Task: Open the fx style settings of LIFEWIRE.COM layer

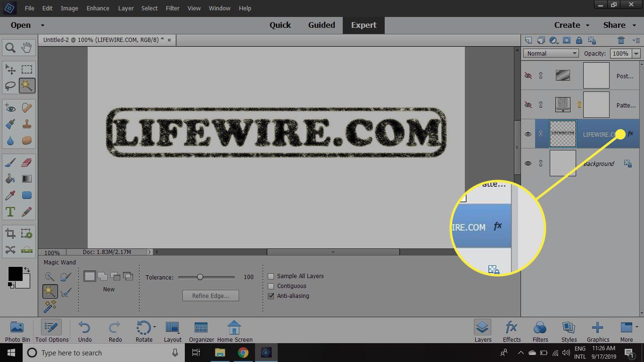Action: coord(631,134)
